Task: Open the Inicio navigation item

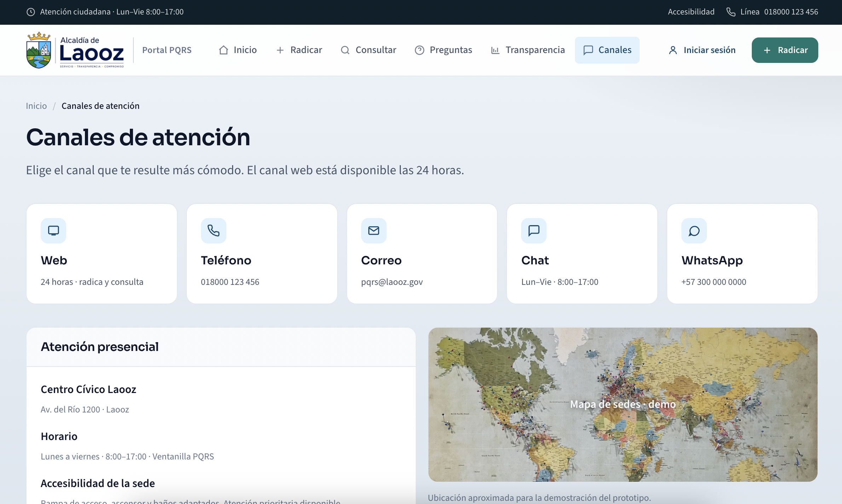Action: (x=238, y=50)
